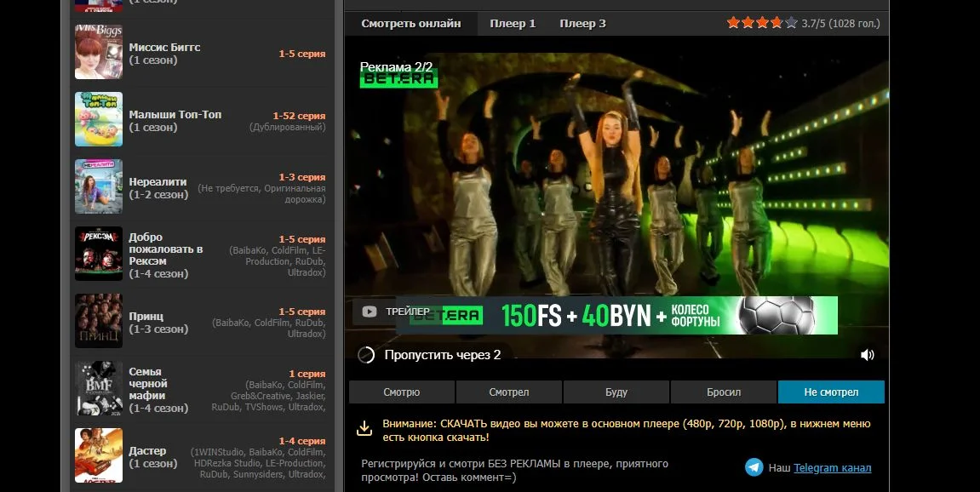
Task: Open the 150FS + 40BYN ad banner
Action: click(x=617, y=316)
